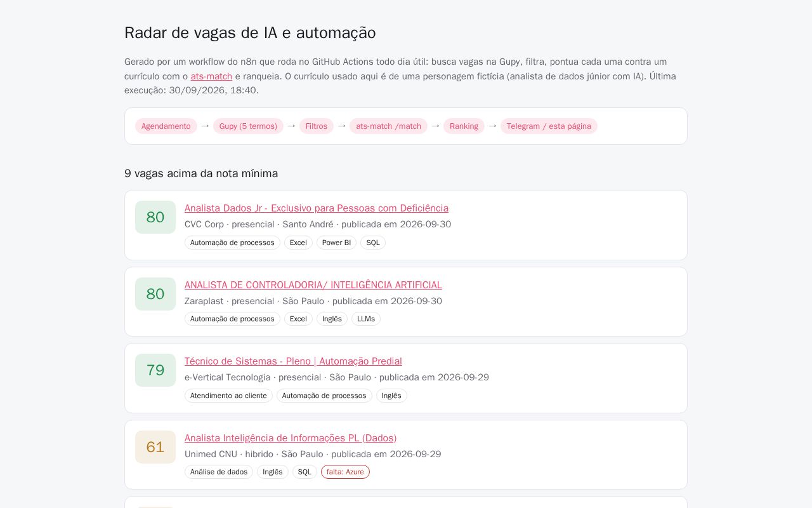Click the e-Vertical Tecnologia details line

pyautogui.click(x=337, y=377)
